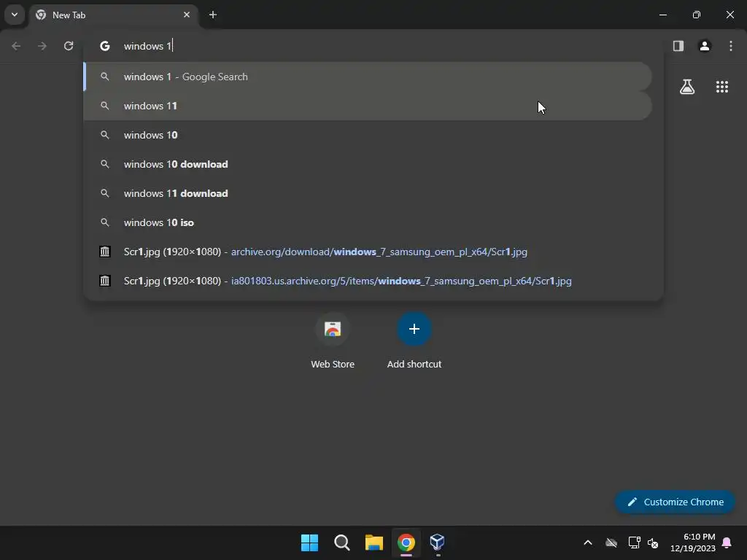747x560 pixels.
Task: Open the tab search dropdown arrow
Action: pyautogui.click(x=15, y=15)
